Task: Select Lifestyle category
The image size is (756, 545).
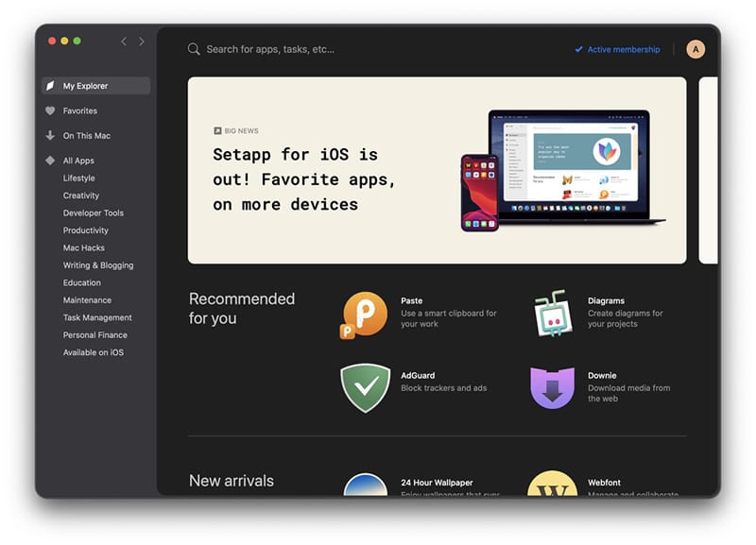Action: (x=79, y=178)
